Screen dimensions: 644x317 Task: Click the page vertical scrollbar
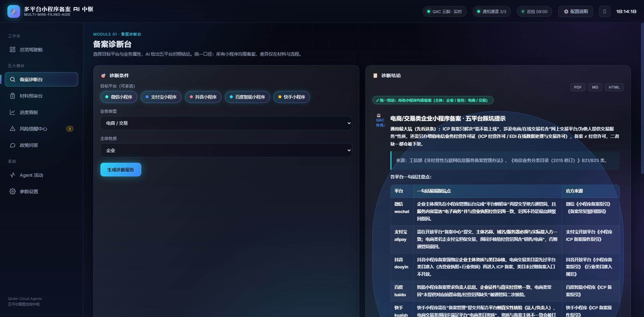coord(642,99)
